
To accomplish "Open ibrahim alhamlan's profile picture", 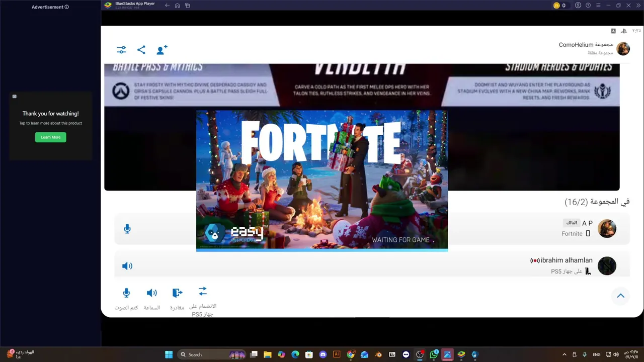I will point(607,266).
